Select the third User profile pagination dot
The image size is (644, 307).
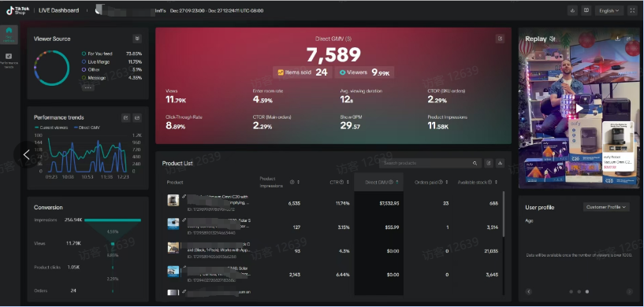pyautogui.click(x=587, y=292)
